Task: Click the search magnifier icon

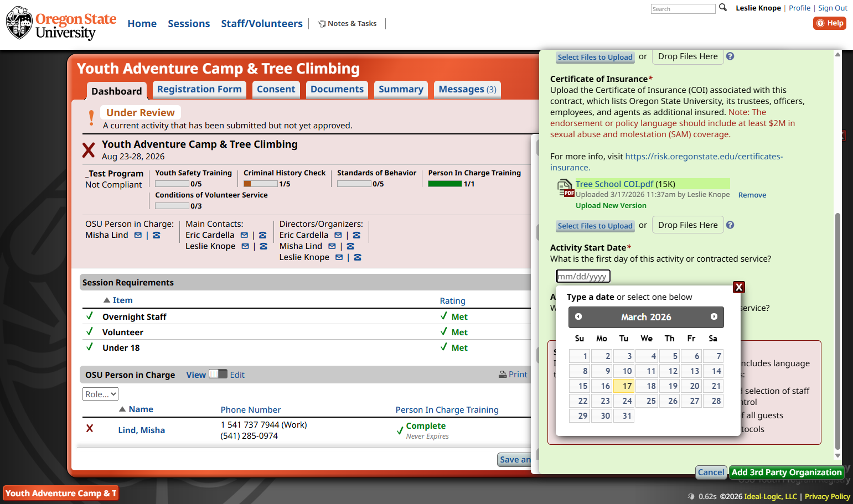Action: 722,8
